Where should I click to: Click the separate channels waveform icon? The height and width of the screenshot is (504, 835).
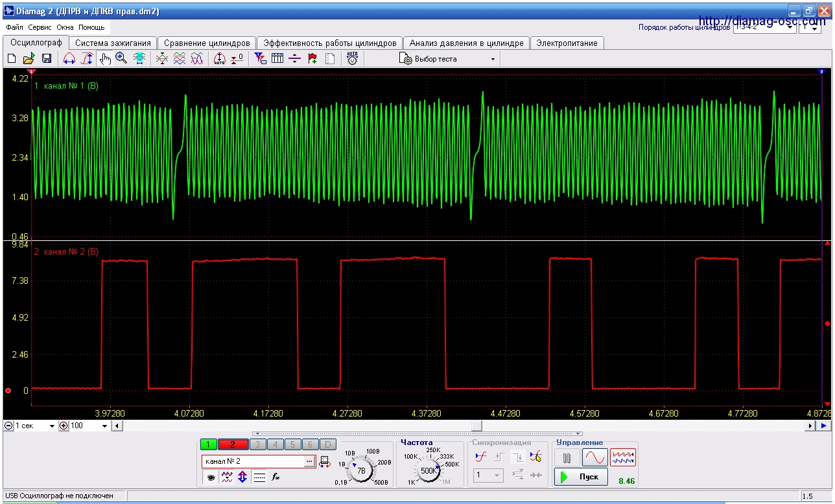[180, 59]
